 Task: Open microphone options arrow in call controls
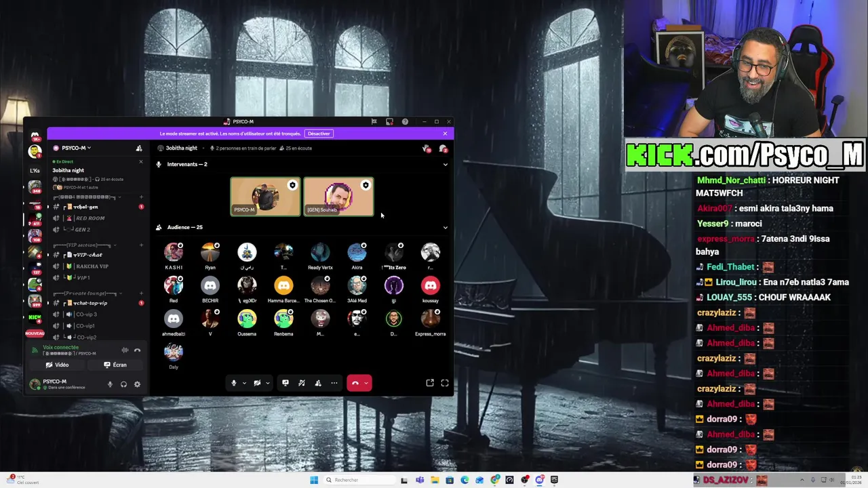pos(244,383)
